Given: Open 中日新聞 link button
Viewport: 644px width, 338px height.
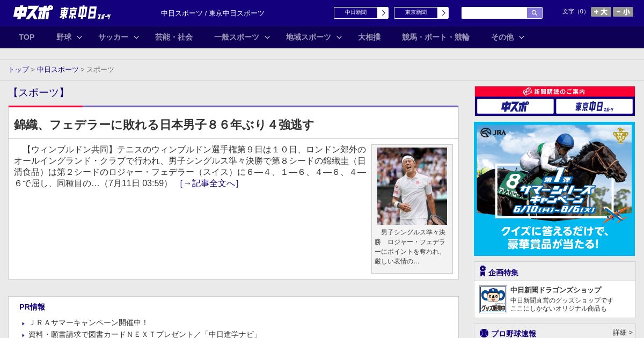Looking at the screenshot, I should [x=356, y=13].
